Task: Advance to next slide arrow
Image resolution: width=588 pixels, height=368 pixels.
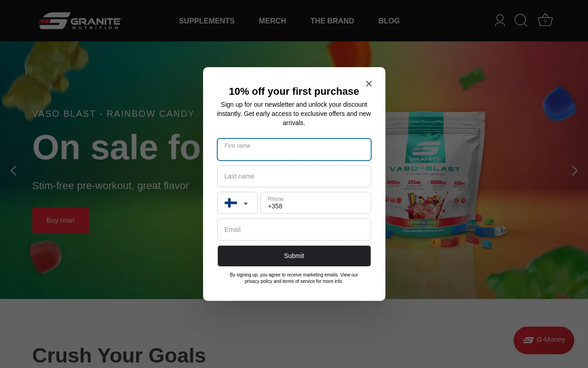Action: pos(575,171)
